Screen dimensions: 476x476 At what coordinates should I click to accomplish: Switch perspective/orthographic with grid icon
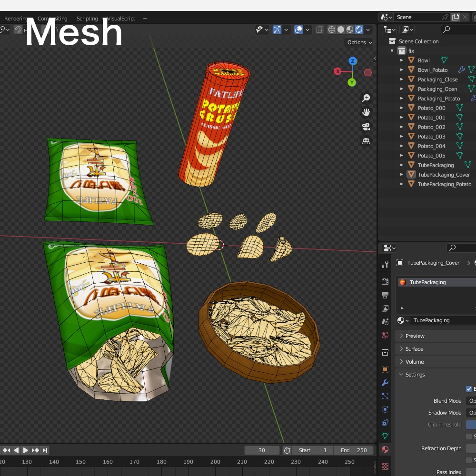click(366, 141)
